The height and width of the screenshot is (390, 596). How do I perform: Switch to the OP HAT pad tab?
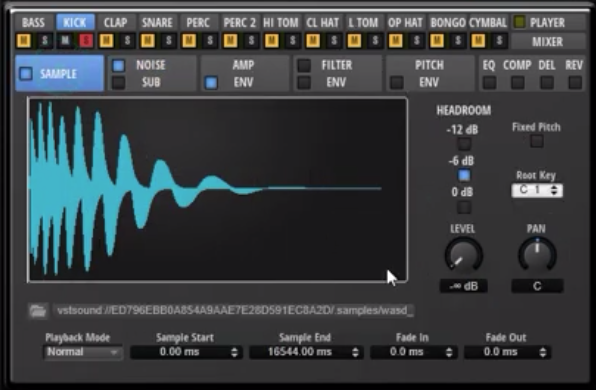(x=405, y=22)
